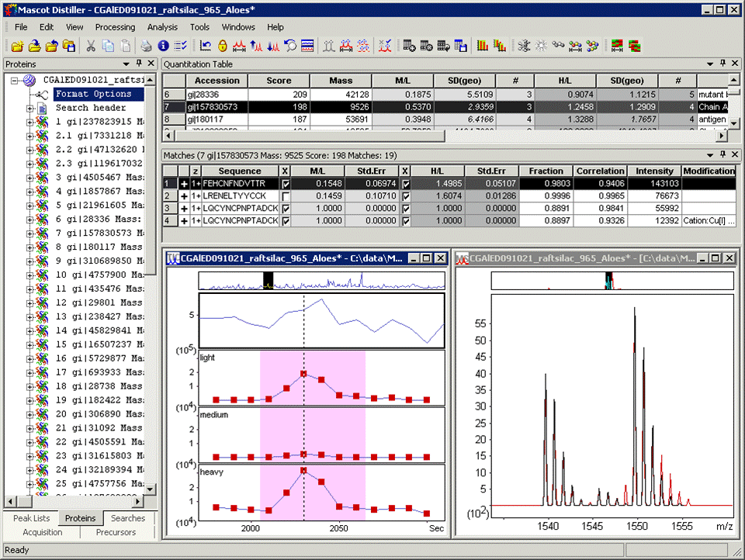The image size is (745, 560).
Task: Select Format Options in the tree
Action: coord(93,94)
